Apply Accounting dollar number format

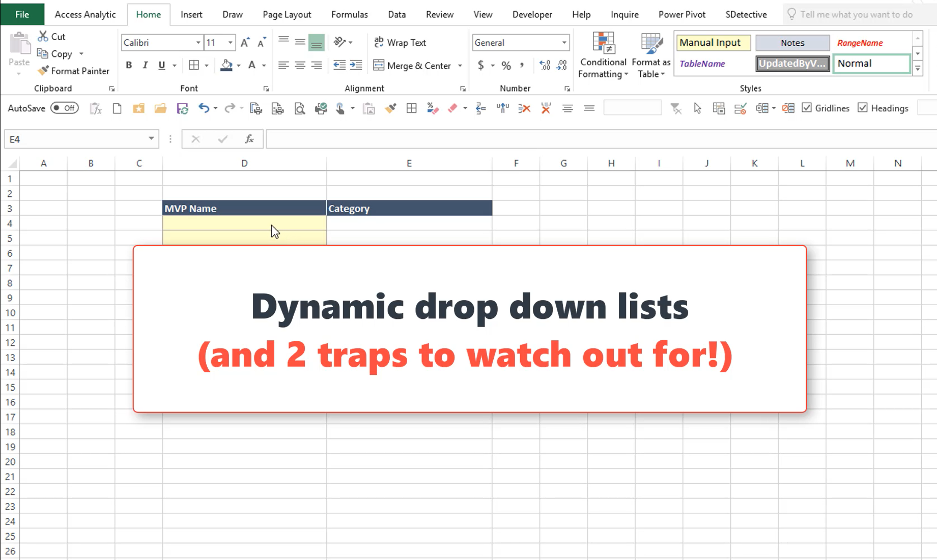[x=481, y=65]
